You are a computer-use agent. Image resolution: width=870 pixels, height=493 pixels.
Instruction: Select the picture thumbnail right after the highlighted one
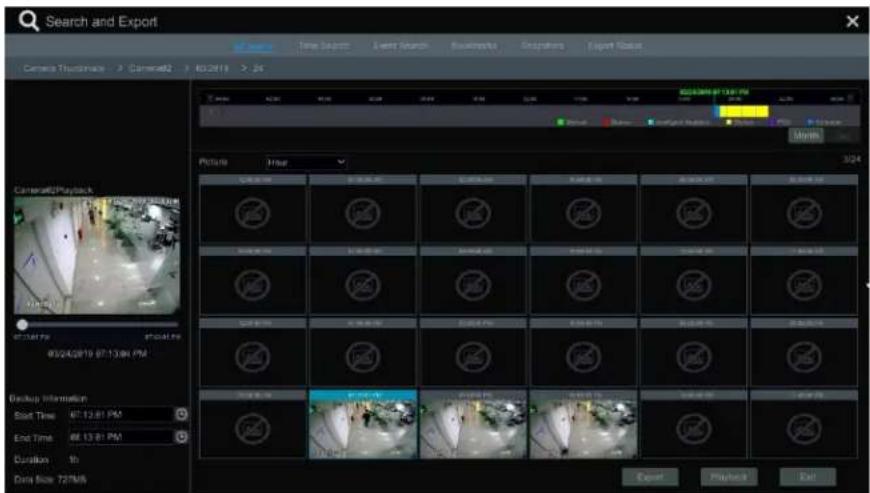(x=473, y=424)
